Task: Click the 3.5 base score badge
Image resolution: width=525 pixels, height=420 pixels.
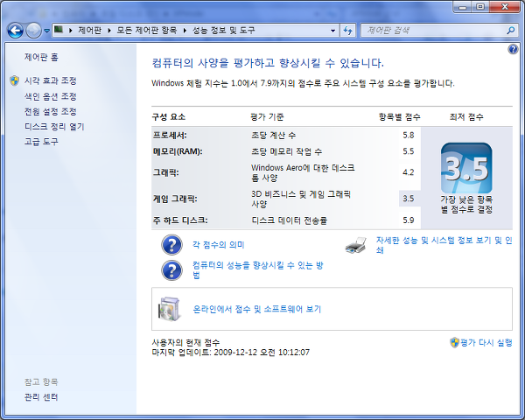Action: [466, 168]
